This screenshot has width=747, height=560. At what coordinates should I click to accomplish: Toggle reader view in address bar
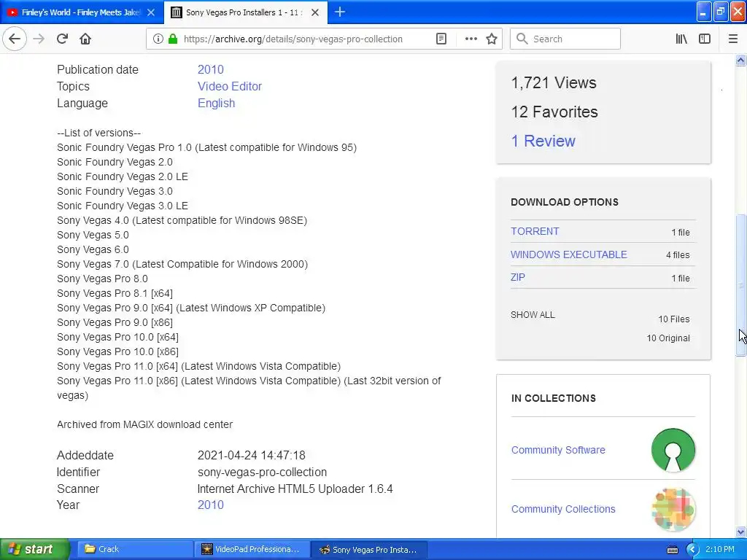point(441,39)
